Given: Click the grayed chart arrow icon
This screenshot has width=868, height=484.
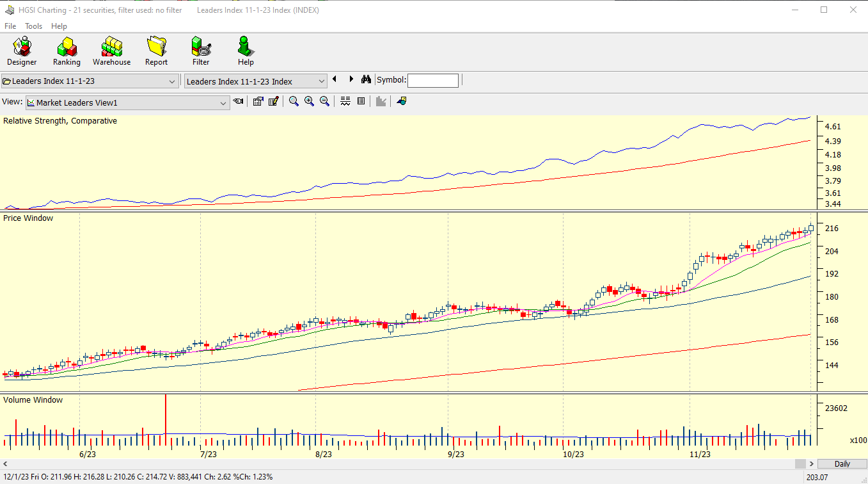Looking at the screenshot, I should click(381, 101).
